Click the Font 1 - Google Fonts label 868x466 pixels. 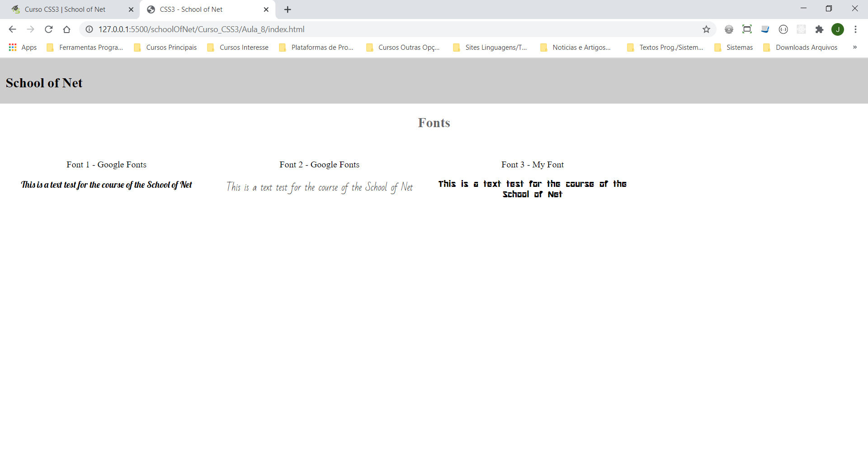pyautogui.click(x=106, y=165)
